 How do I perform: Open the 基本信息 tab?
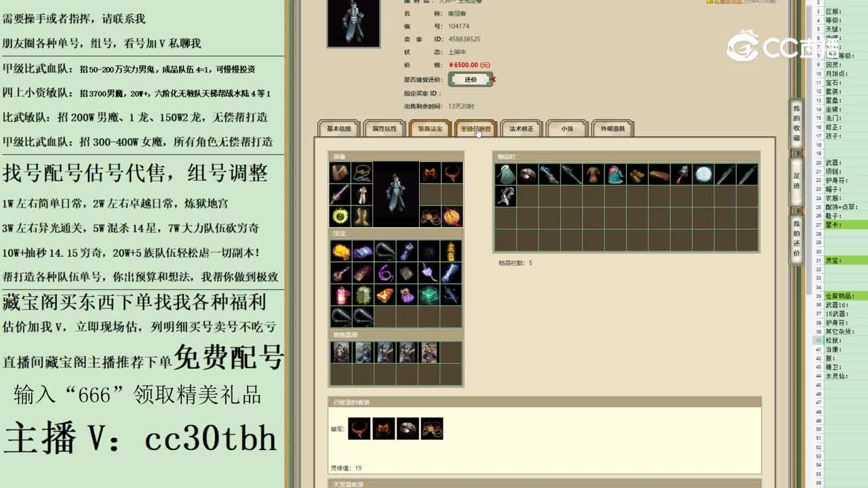pyautogui.click(x=339, y=128)
